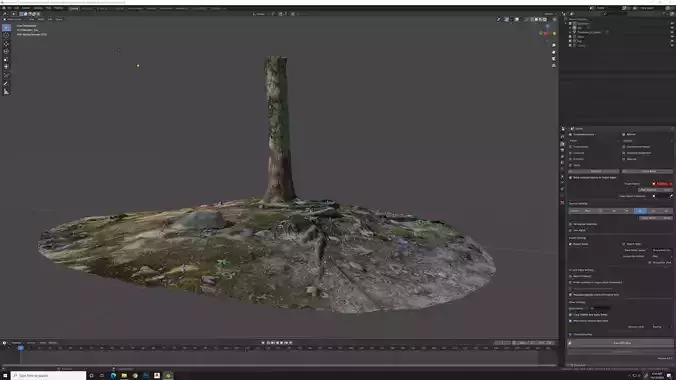Select the 3D Cursor tool
Screen dimensions: 676x380
tap(6, 36)
